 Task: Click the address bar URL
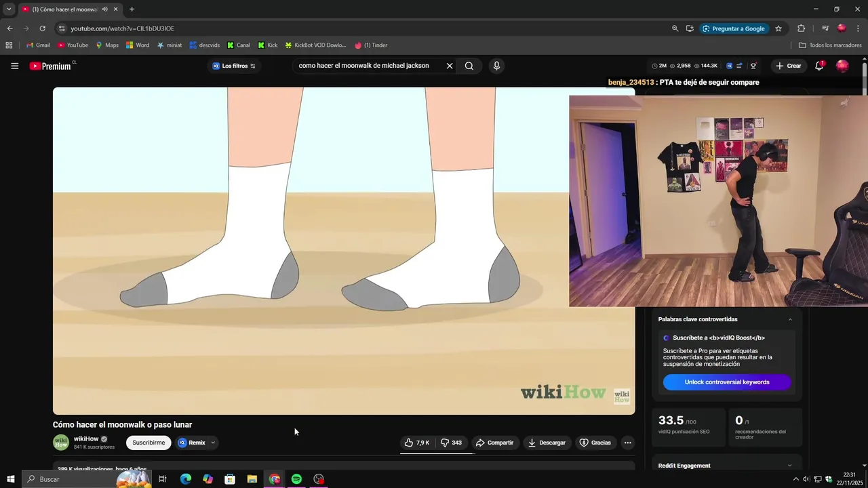122,28
